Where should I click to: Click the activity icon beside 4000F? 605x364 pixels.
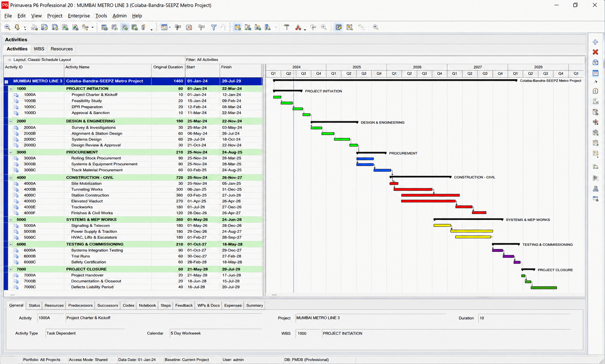pyautogui.click(x=16, y=213)
